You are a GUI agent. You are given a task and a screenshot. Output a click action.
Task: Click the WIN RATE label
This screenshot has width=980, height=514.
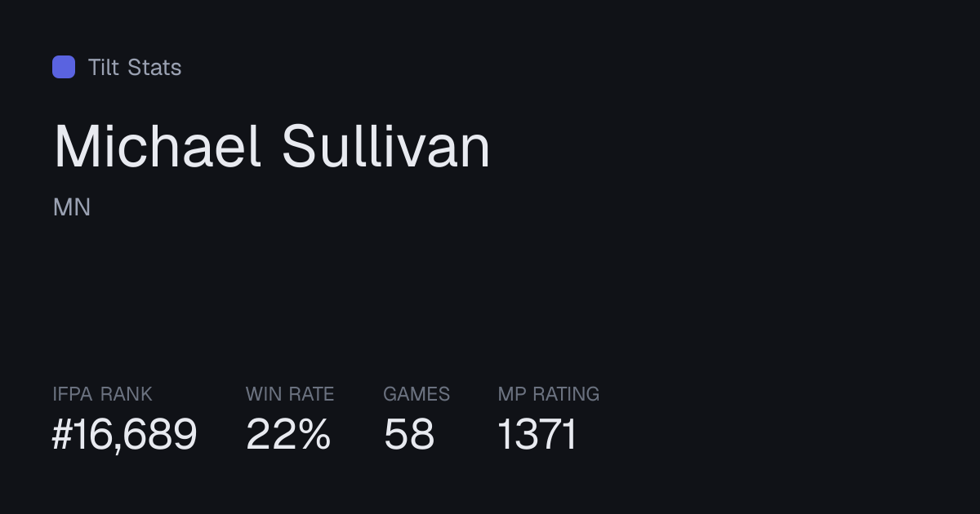click(290, 394)
